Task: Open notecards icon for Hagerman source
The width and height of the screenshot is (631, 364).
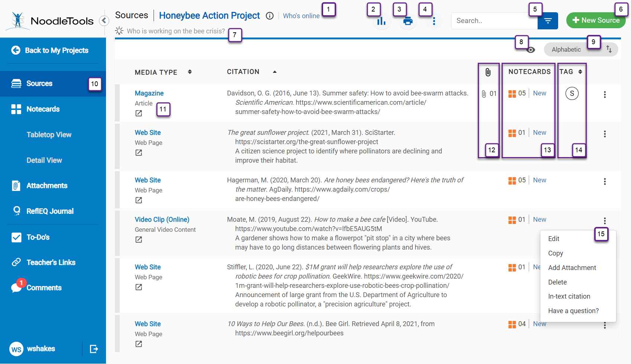Action: 512,181
